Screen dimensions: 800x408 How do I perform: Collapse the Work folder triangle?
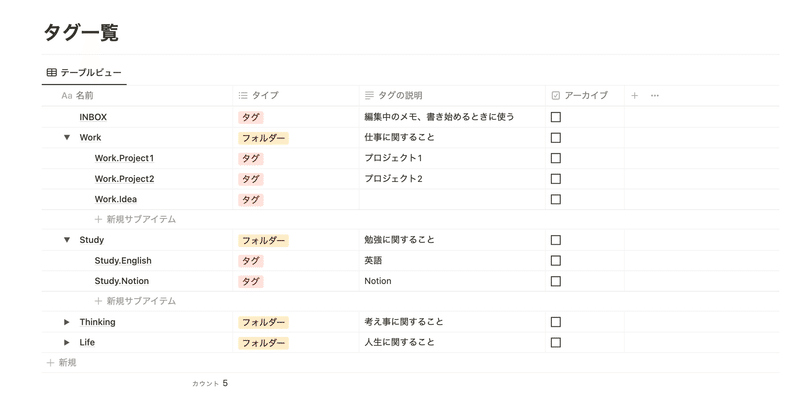tap(67, 137)
